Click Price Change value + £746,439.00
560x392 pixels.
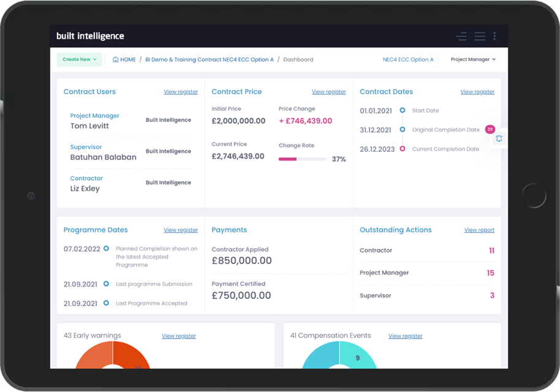(305, 121)
